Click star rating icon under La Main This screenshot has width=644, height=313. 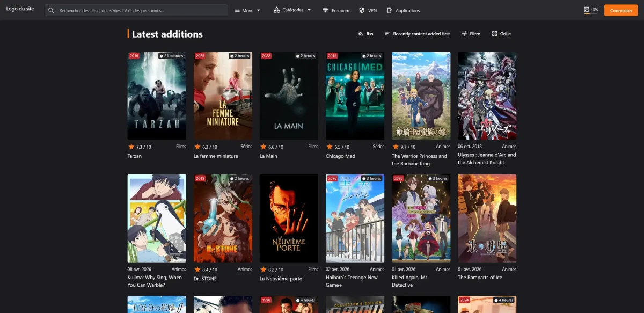pos(263,147)
